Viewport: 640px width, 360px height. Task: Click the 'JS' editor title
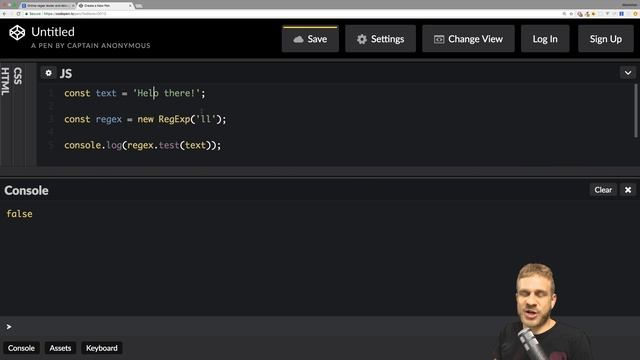click(x=66, y=73)
